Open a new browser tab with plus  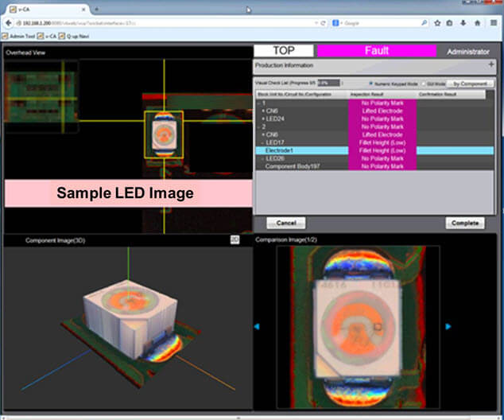click(x=97, y=9)
